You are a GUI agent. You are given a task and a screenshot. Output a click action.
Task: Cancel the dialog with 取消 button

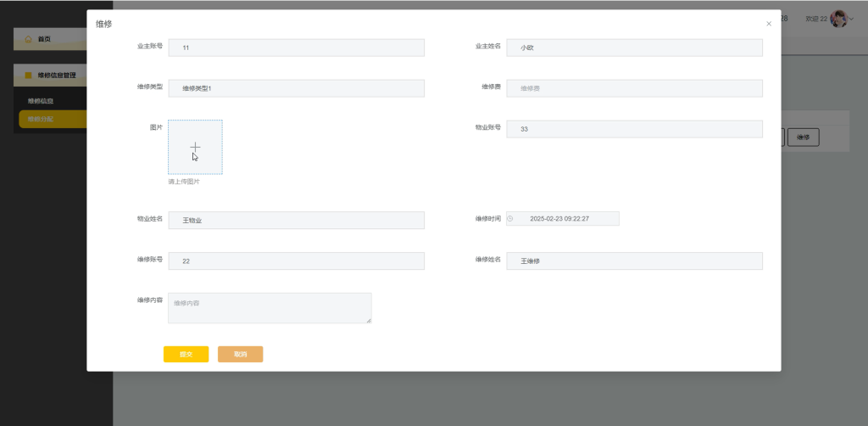[240, 355]
